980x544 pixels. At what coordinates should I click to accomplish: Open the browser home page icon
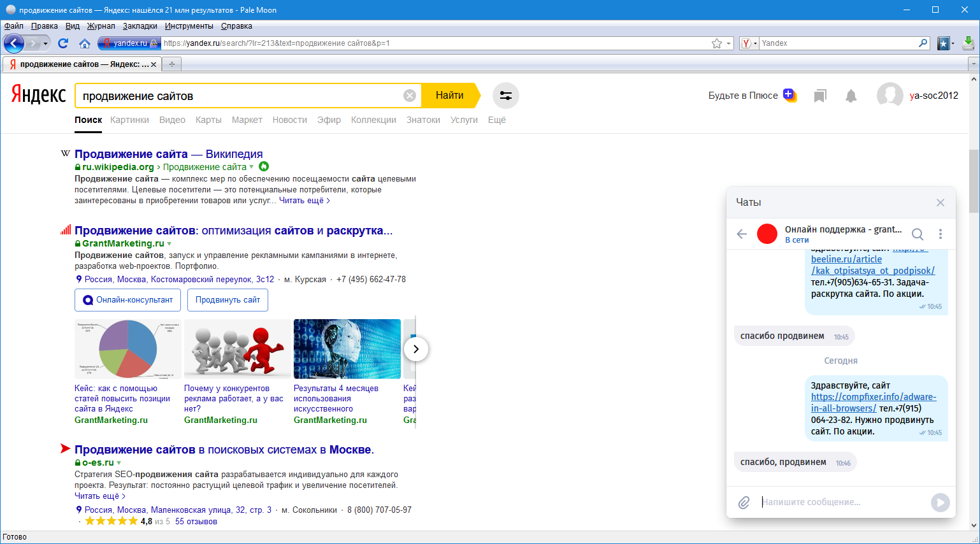coord(85,43)
